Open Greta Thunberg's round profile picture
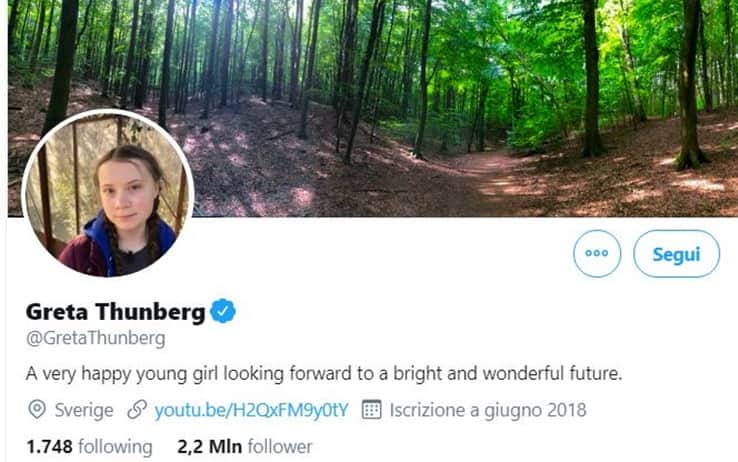This screenshot has height=462, width=738. click(x=108, y=193)
